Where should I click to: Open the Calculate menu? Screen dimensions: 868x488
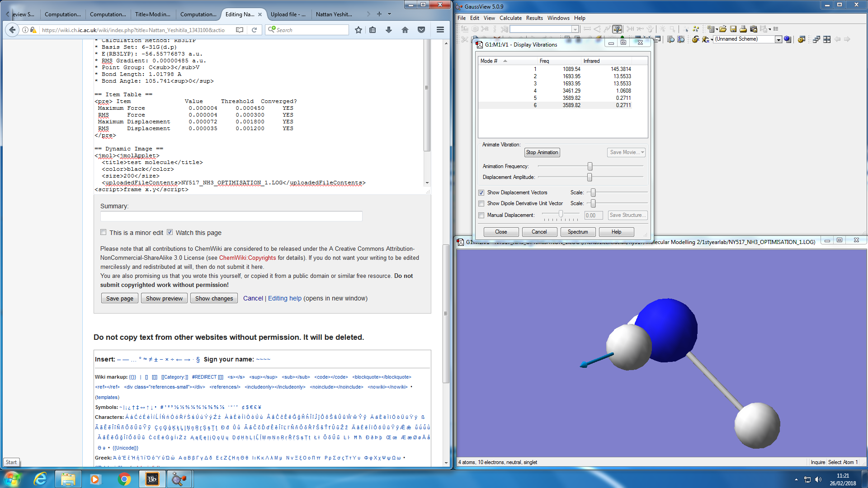coord(510,18)
